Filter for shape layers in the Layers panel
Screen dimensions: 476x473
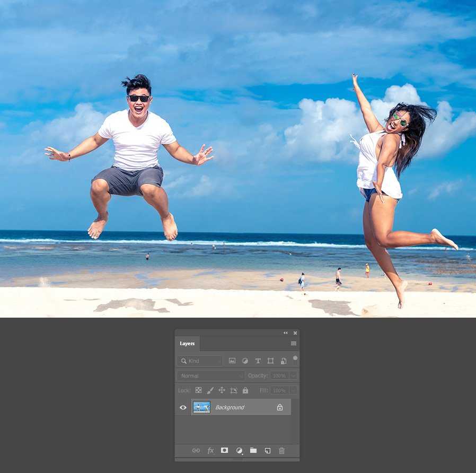tap(270, 361)
